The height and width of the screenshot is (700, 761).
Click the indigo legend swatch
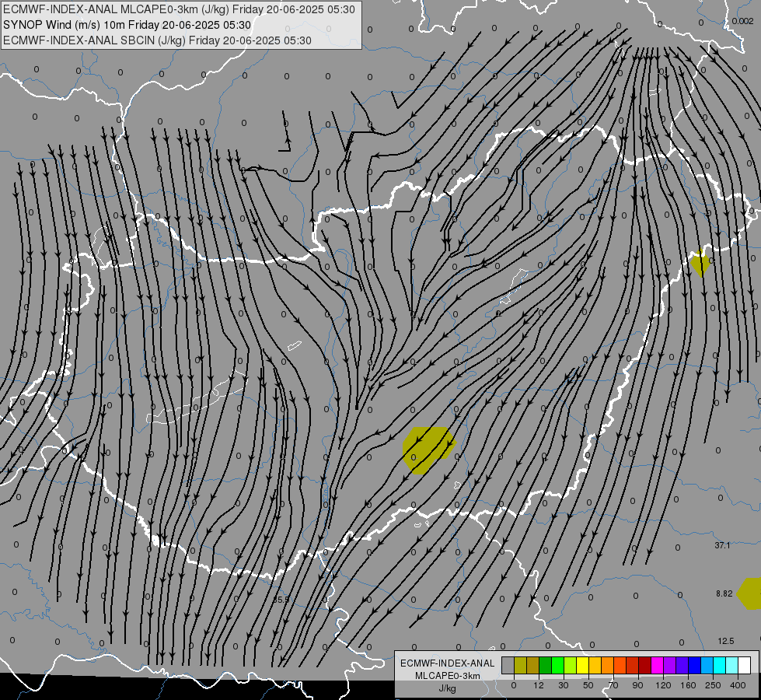coord(682,666)
